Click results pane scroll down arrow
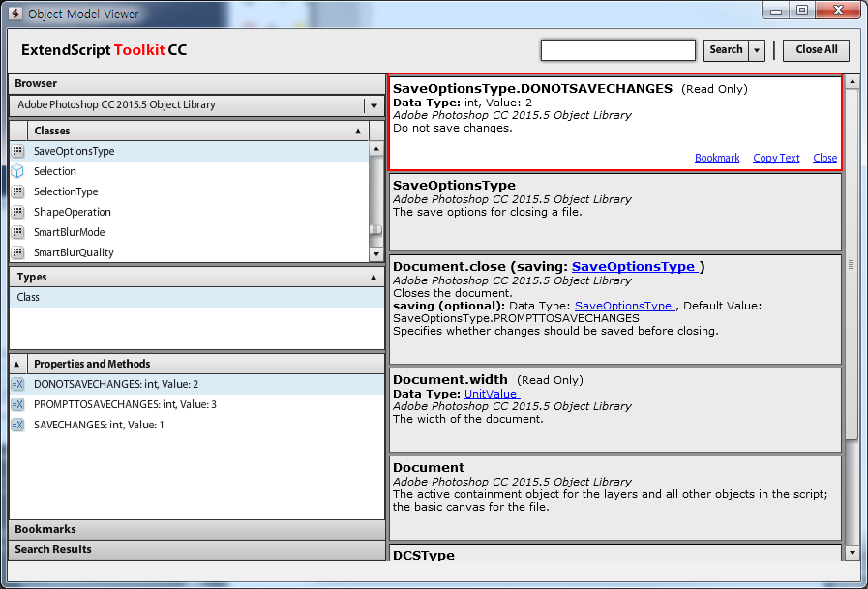The width and height of the screenshot is (868, 589). pos(853,553)
